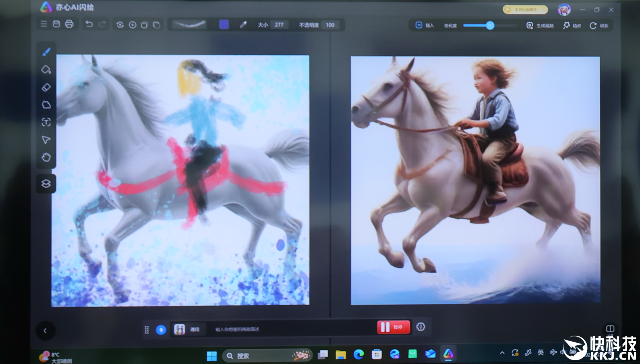Select the brush tool in left sidebar

click(x=46, y=52)
